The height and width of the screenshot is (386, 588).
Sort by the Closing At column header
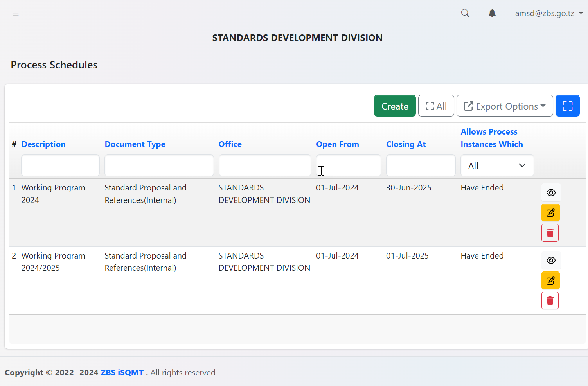[x=406, y=144]
